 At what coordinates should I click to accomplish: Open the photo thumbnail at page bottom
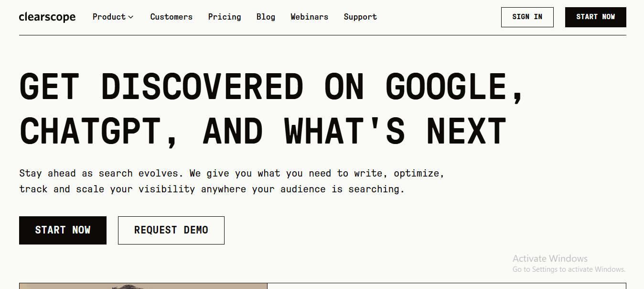pos(143,286)
